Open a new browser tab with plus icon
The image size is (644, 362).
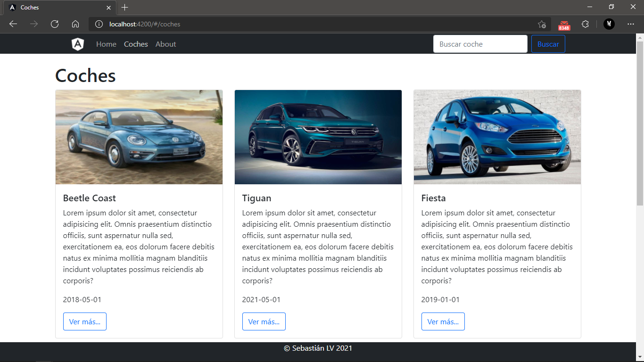[124, 8]
